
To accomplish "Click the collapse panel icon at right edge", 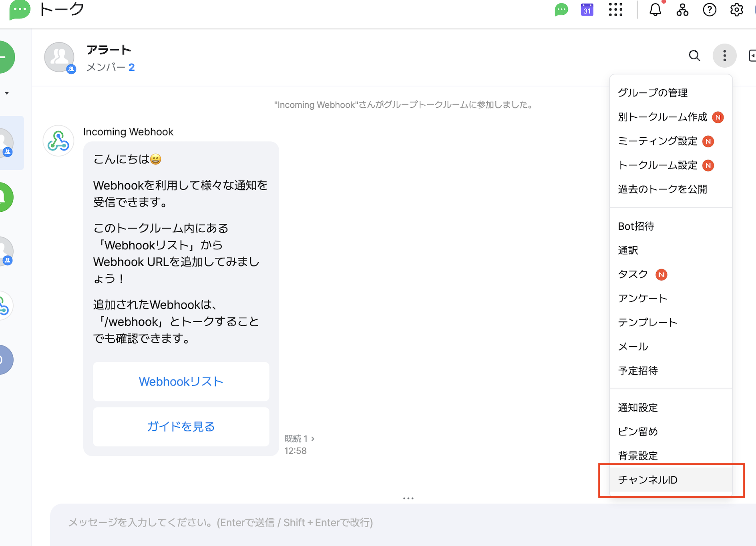I will [x=752, y=56].
